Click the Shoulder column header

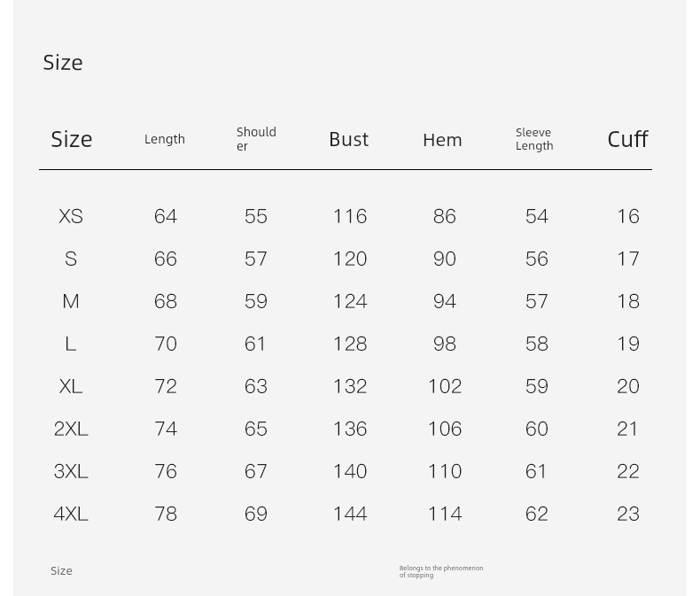click(256, 139)
